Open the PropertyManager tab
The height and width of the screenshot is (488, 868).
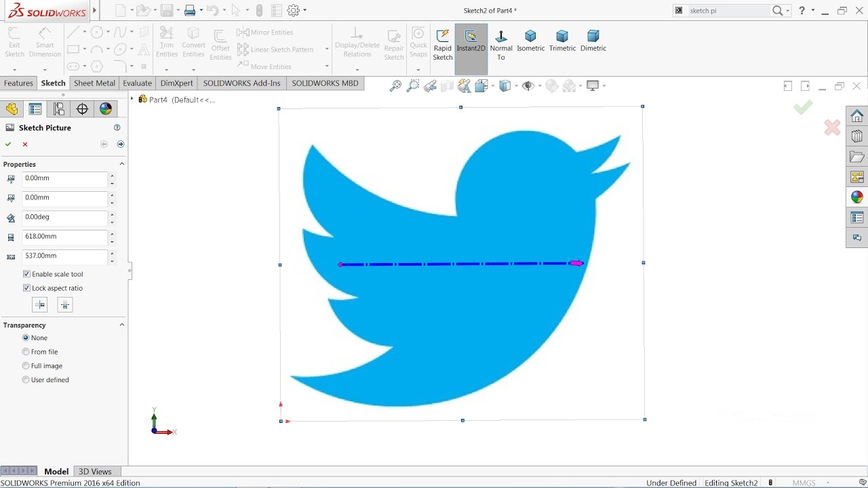35,109
